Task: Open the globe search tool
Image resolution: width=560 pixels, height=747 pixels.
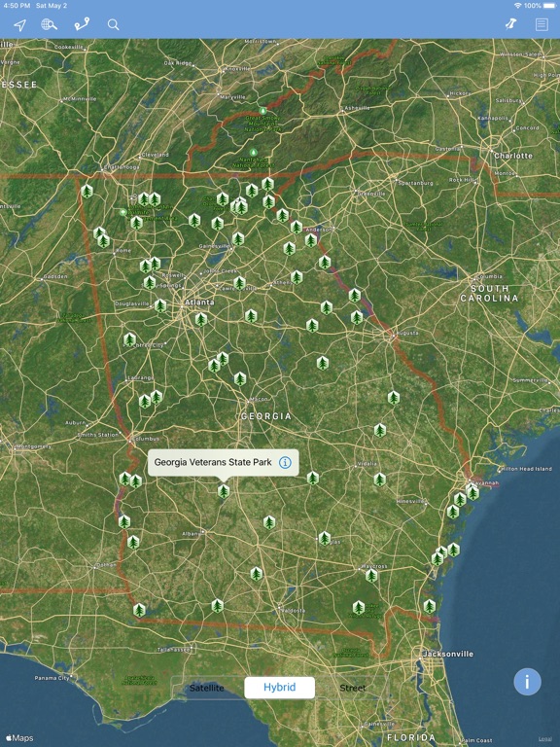Action: click(49, 24)
